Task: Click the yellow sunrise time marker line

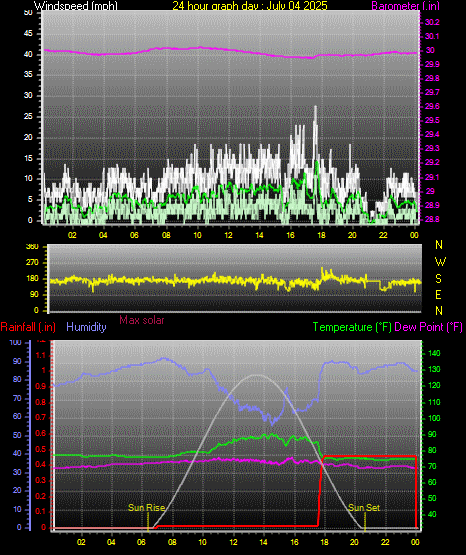Action: coord(148,522)
